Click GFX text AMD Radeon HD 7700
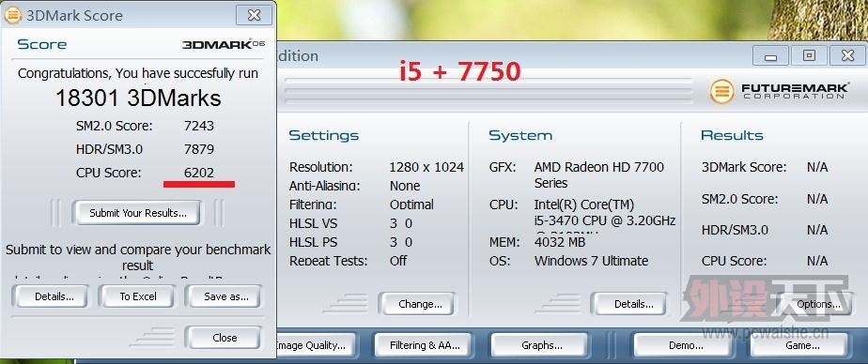Screen dimensions: 868x364 (599, 167)
